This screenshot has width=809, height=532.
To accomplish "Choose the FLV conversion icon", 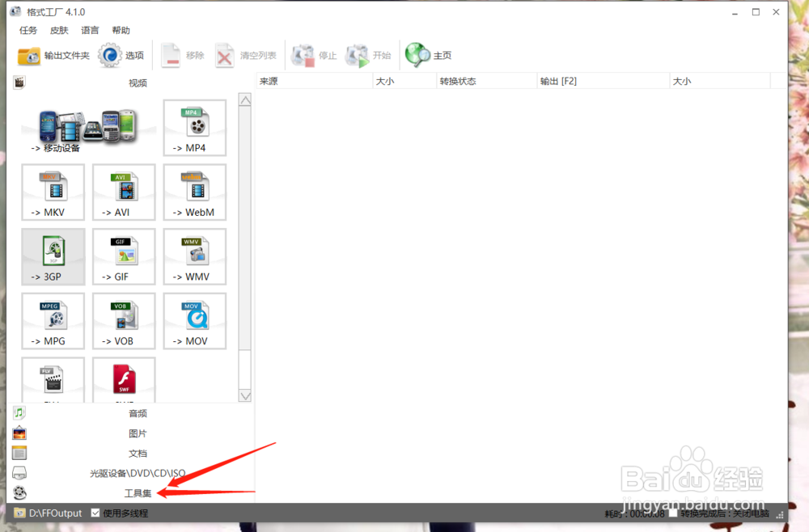I will (53, 380).
